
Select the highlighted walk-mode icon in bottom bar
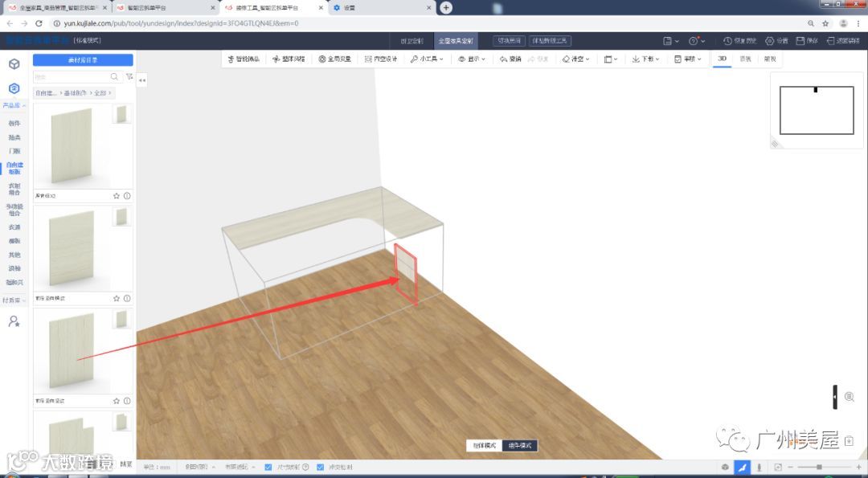[743, 468]
